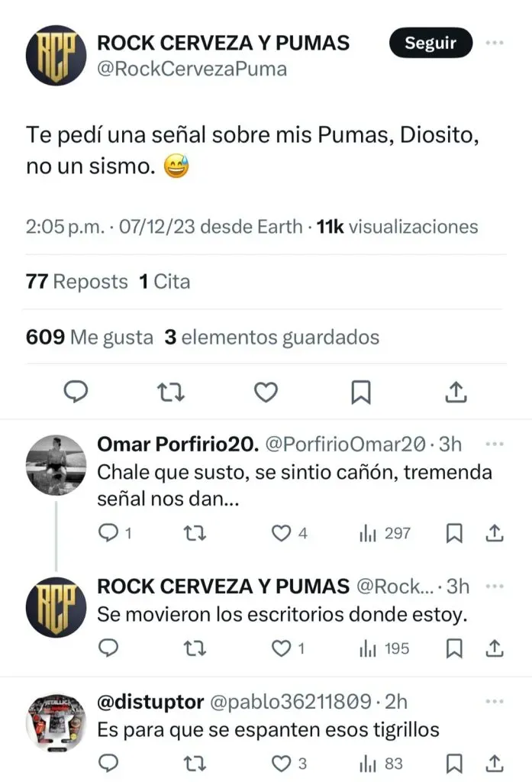Share the @distuptor reply
This screenshot has width=532, height=782.
click(x=494, y=763)
